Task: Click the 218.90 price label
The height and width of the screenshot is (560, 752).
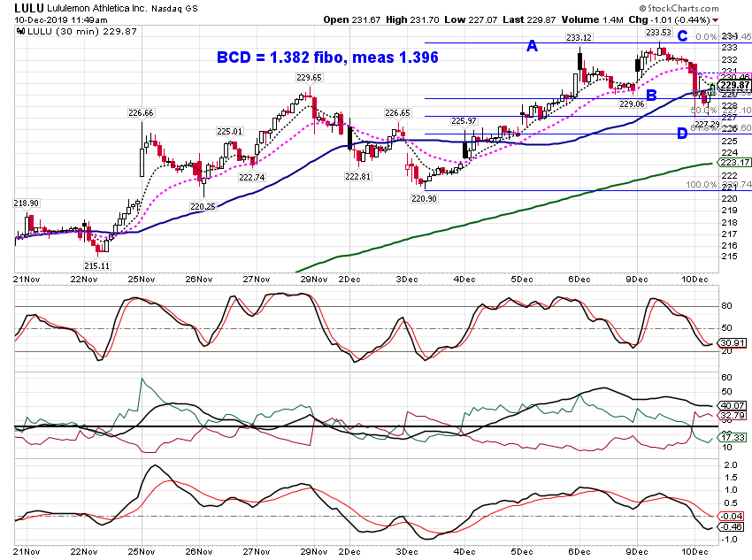Action: [26, 203]
